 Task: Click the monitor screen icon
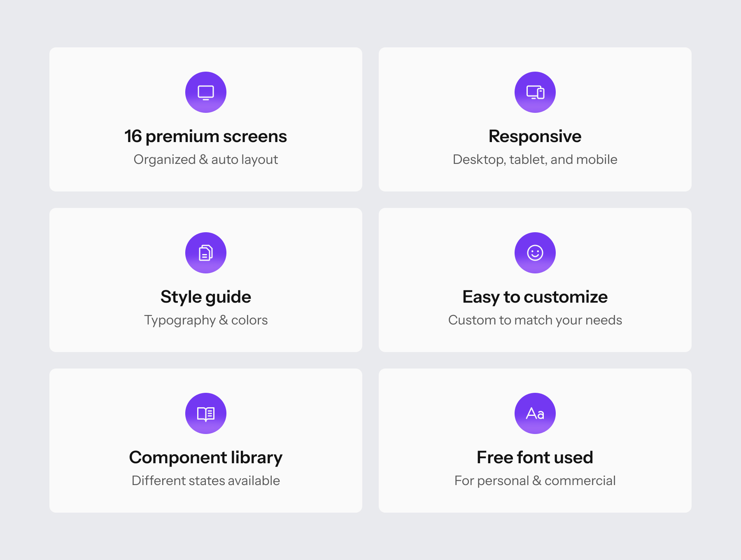point(206,92)
